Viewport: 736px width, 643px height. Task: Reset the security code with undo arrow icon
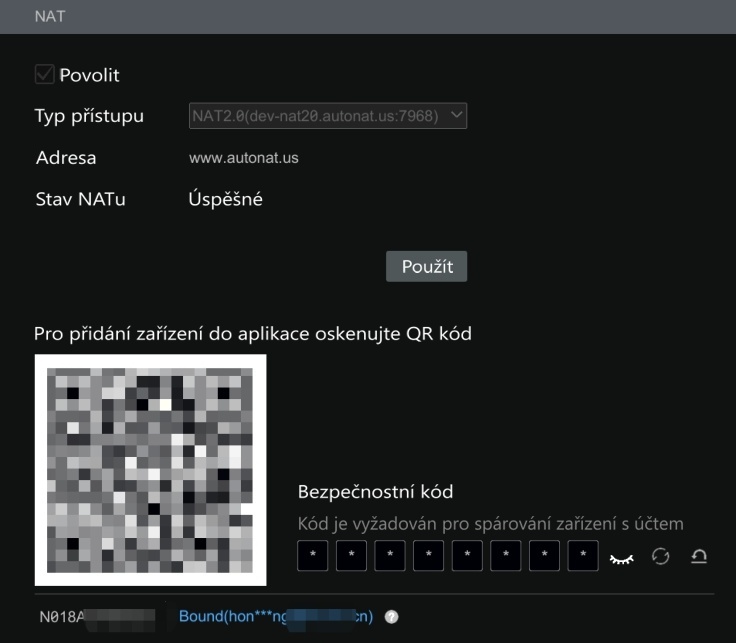(699, 557)
